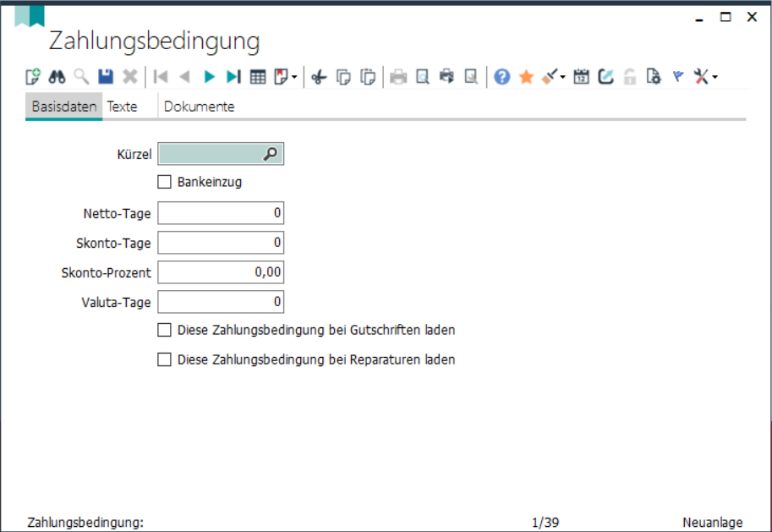
Task: Focus the Netto-Tage field
Action: [x=221, y=213]
